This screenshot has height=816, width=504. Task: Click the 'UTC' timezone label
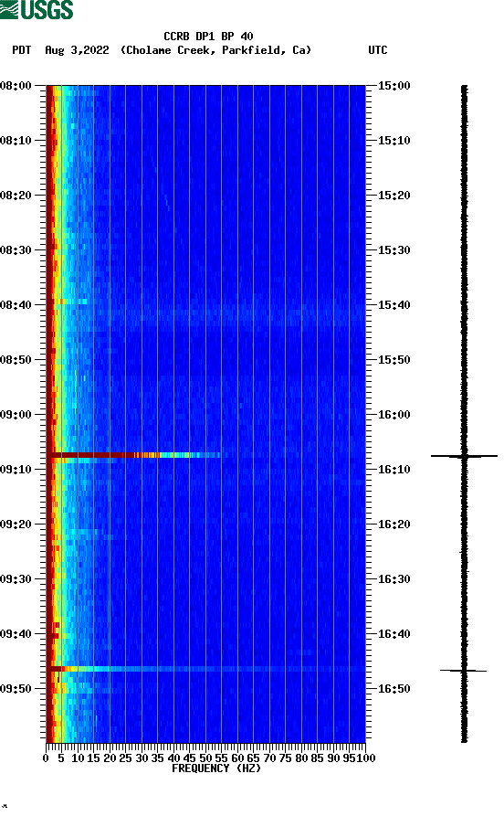378,50
